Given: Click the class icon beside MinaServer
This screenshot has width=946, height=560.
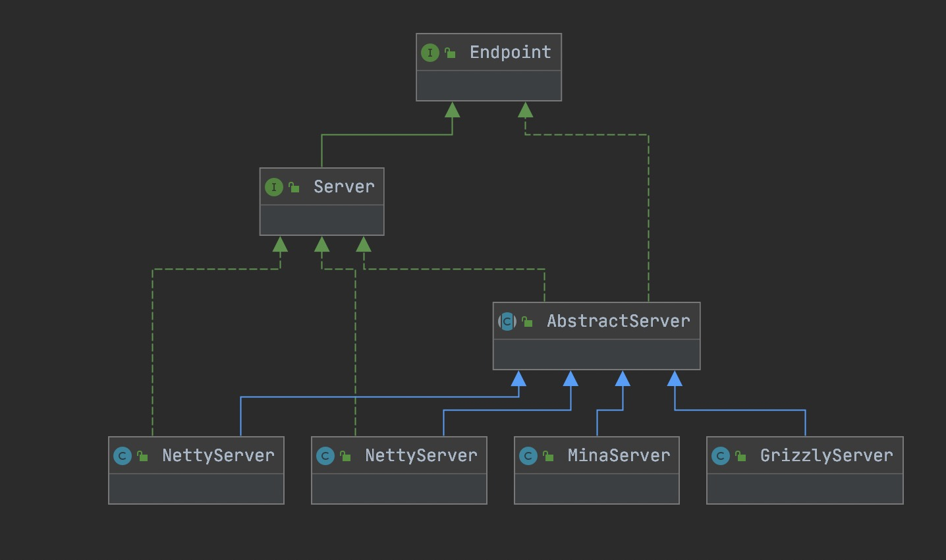Looking at the screenshot, I should pos(528,456).
